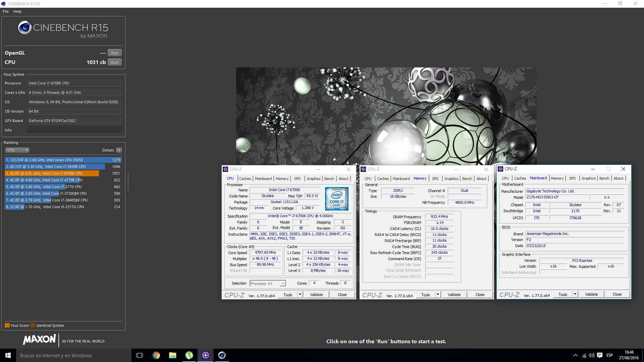The height and width of the screenshot is (362, 644).
Task: Launch Google Chrome from taskbar
Action: (156, 355)
